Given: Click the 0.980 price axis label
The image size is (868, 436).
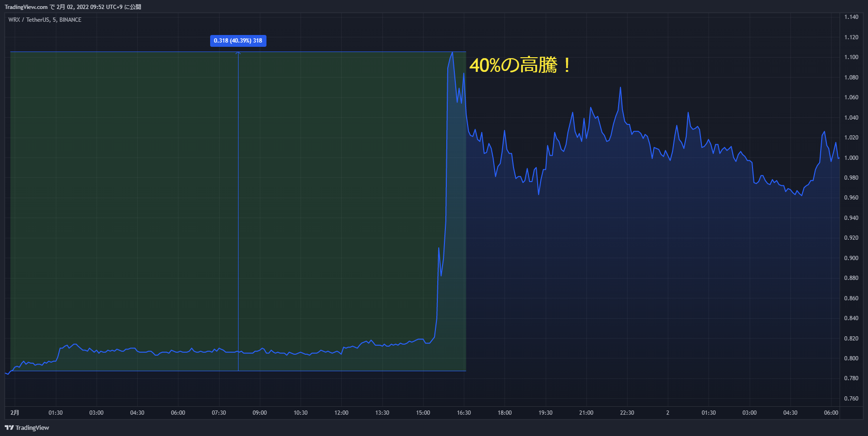Looking at the screenshot, I should pyautogui.click(x=851, y=178).
